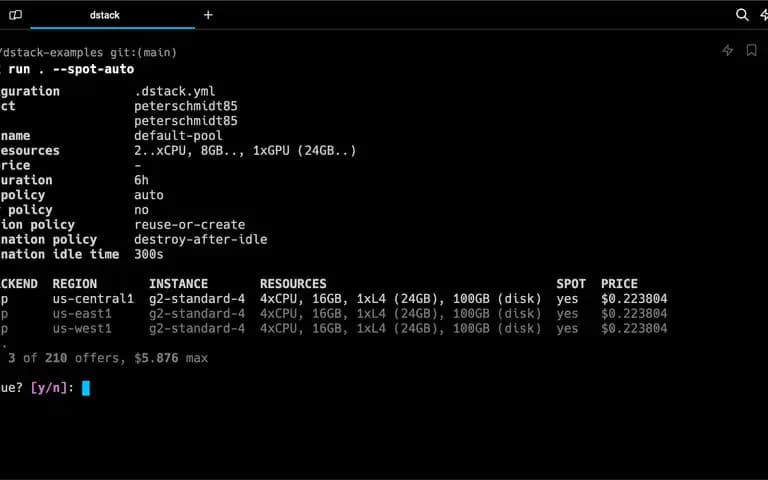Click the run . --spot-auto command text
This screenshot has width=768, height=480.
pyautogui.click(x=71, y=69)
